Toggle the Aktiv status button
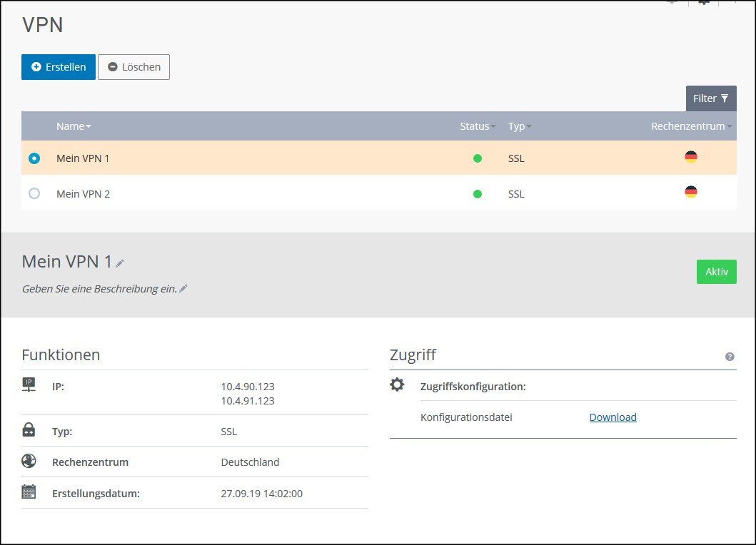 716,272
